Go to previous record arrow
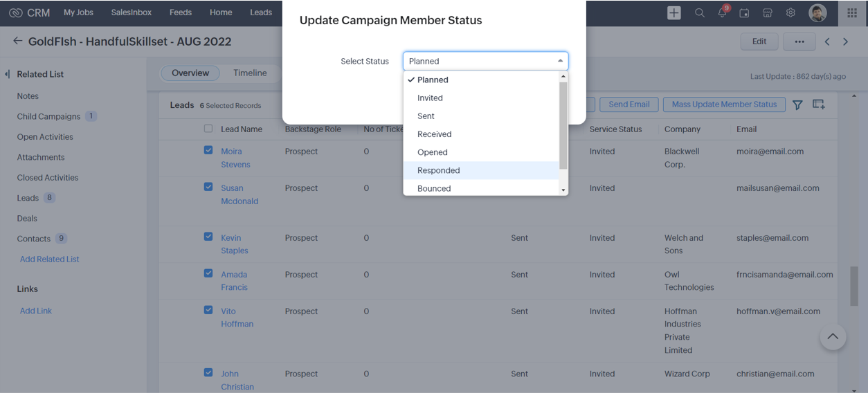 point(827,42)
